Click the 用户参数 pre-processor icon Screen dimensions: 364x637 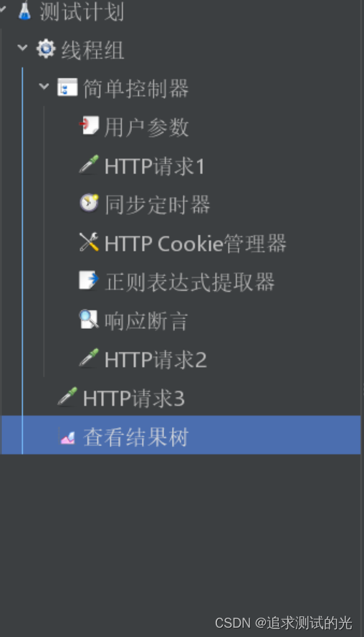pyautogui.click(x=89, y=125)
